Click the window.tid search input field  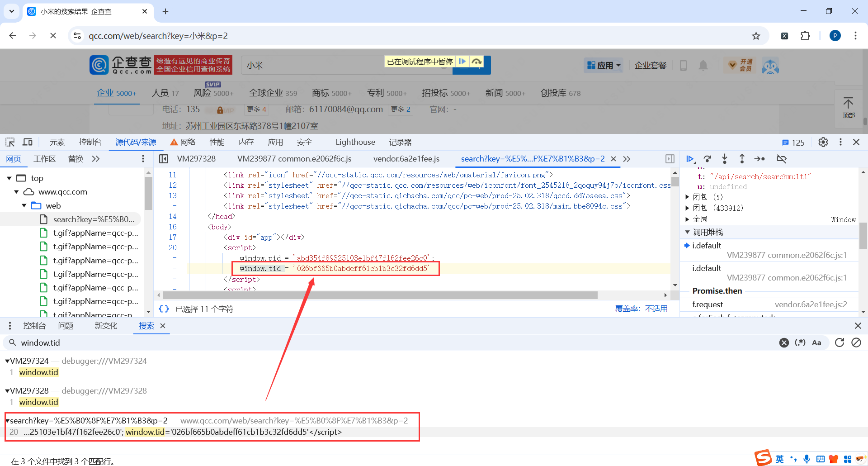point(398,342)
